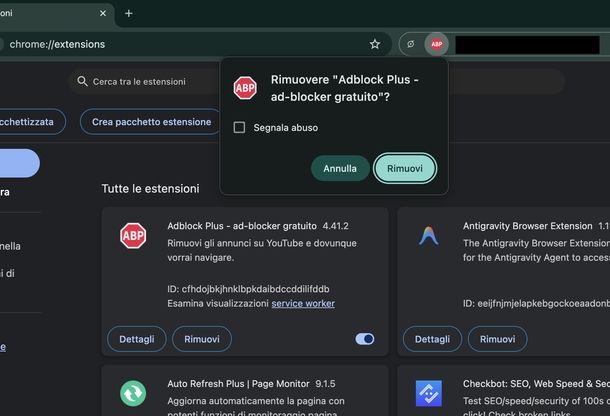
Task: Click the dialog title Rimuovere Adblock Plus
Action: (x=345, y=88)
